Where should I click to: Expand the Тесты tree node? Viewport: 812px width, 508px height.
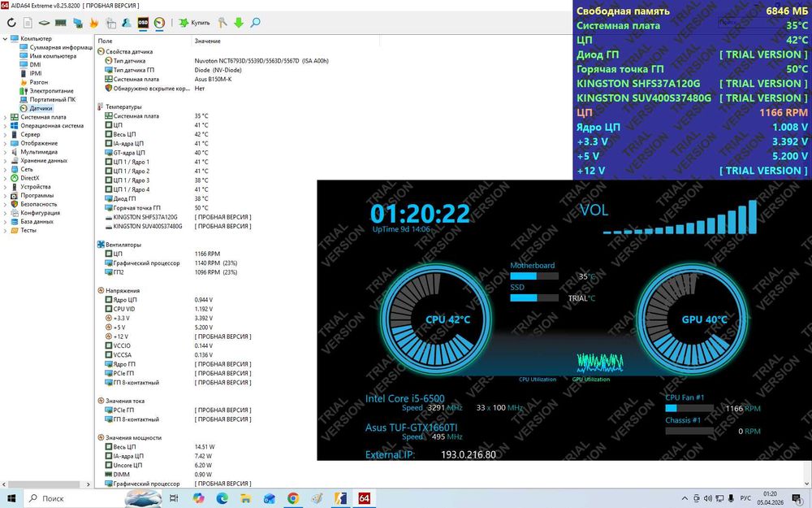click(x=5, y=231)
